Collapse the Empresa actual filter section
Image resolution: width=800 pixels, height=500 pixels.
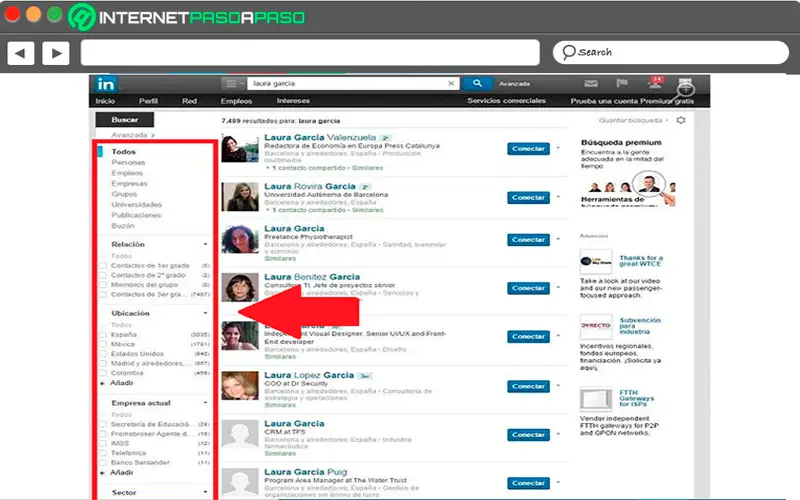[x=205, y=403]
